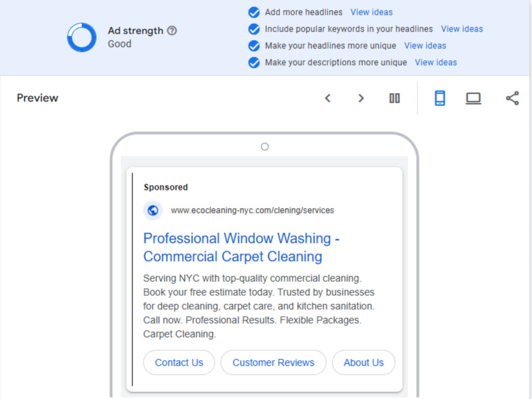Screen dimensions: 532x399
Task: Click the checkmark beside Make your headlines more unique
Action: [x=254, y=45]
